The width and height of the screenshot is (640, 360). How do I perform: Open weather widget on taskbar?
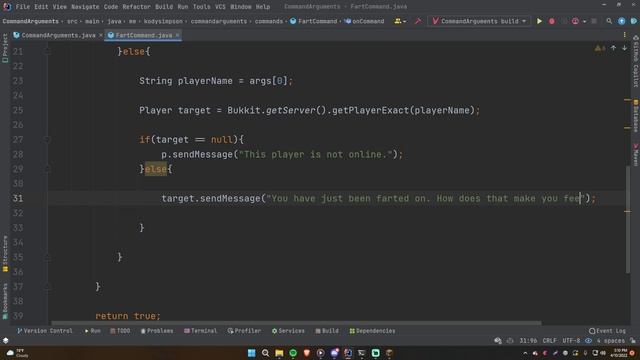click(x=17, y=353)
